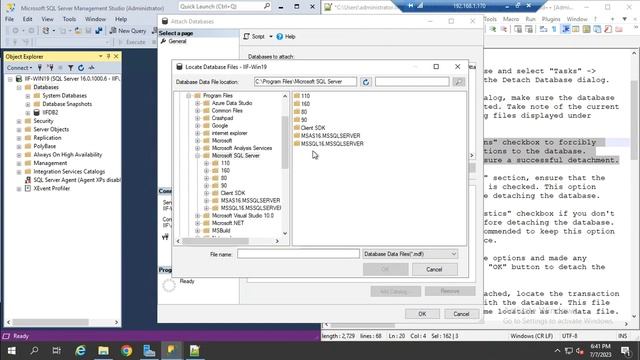The height and width of the screenshot is (360, 640).
Task: Open the Window menu in SSMS
Action: (x=95, y=19)
